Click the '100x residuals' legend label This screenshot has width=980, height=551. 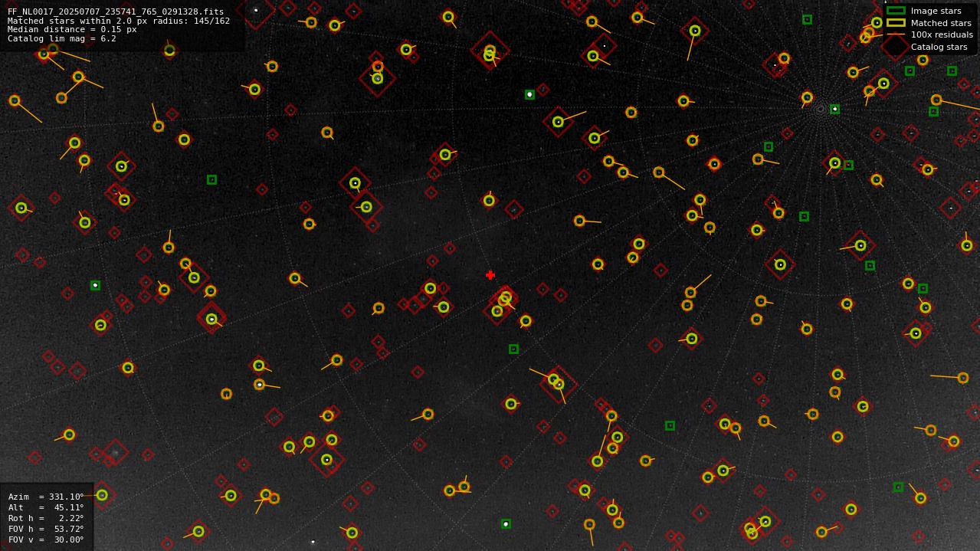[x=942, y=35]
